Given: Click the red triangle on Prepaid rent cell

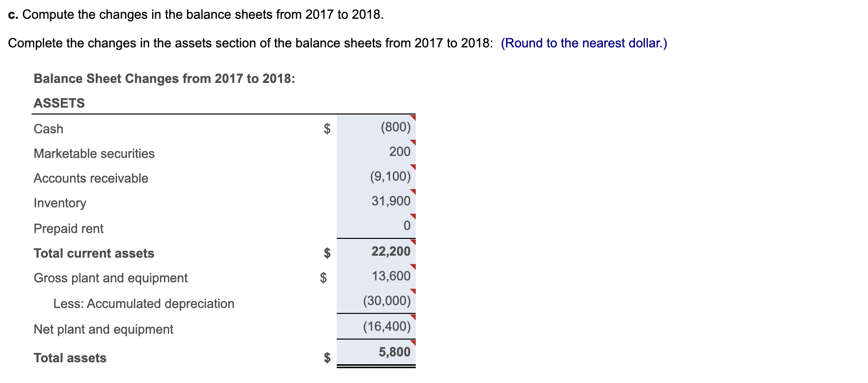Looking at the screenshot, I should point(413,217).
